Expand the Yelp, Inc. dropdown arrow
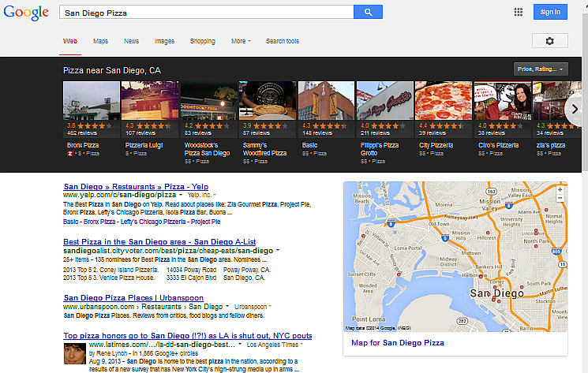The height and width of the screenshot is (373, 588). [x=215, y=195]
